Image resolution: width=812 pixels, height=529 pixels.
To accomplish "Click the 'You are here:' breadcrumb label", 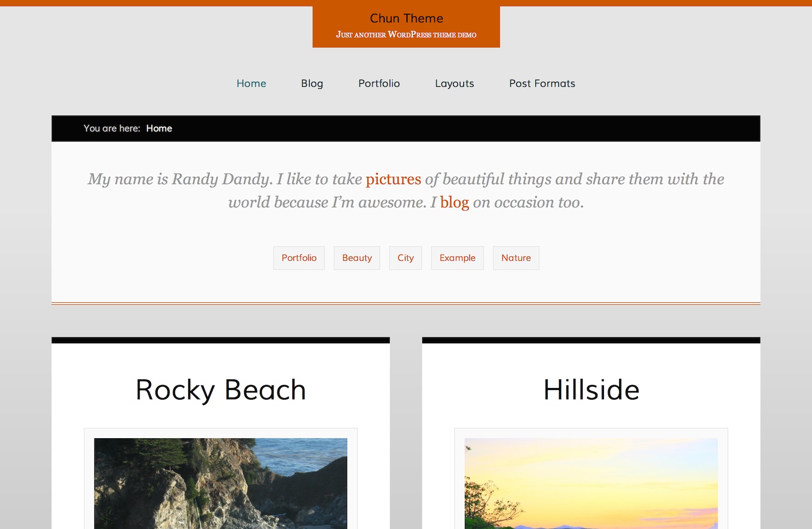I will point(112,128).
